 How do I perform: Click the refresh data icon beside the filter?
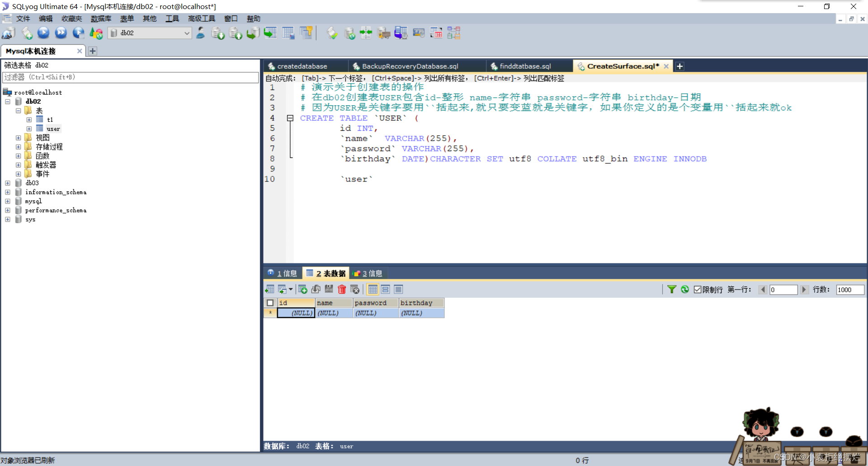coord(685,290)
